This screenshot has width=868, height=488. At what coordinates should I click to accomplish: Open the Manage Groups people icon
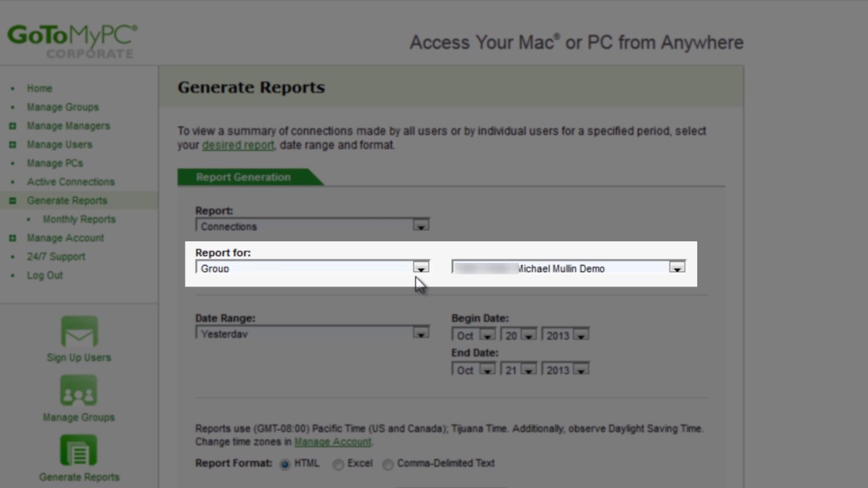click(x=79, y=391)
